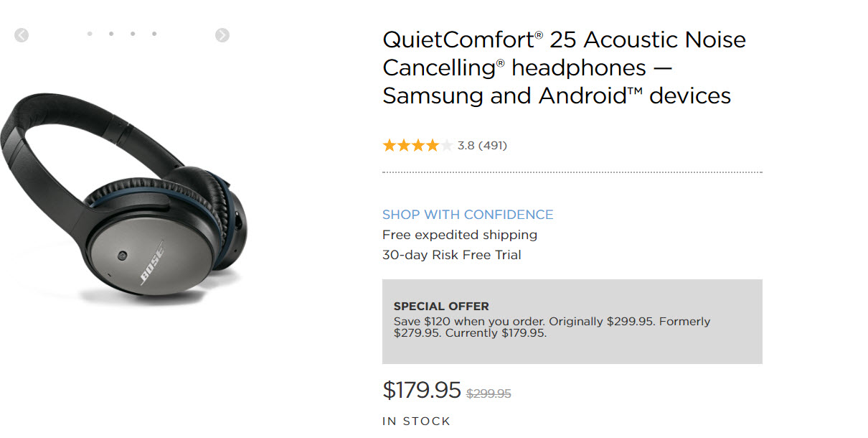Viewport: 868px width, 438px height.
Task: Click the IN STOCK status label
Action: pos(416,421)
